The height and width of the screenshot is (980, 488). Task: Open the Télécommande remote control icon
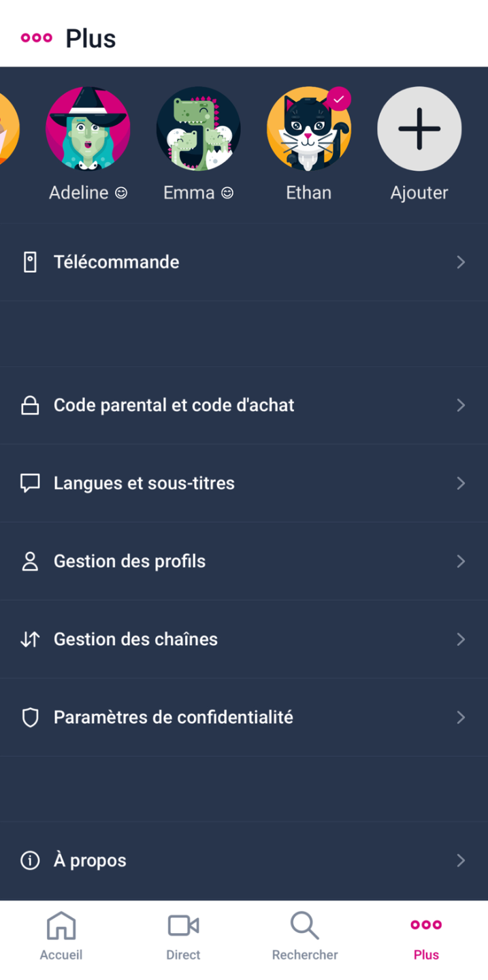click(x=30, y=262)
